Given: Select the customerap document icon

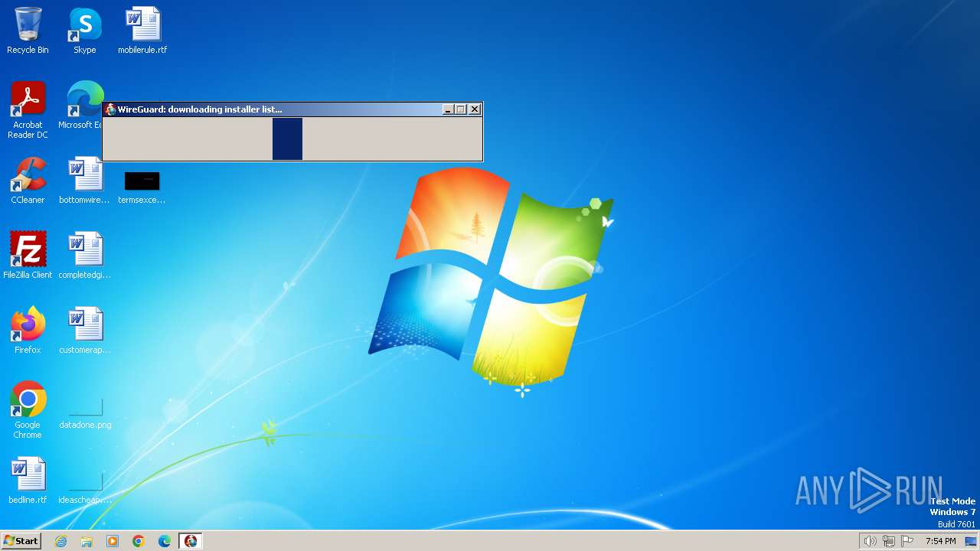Looking at the screenshot, I should click(85, 331).
